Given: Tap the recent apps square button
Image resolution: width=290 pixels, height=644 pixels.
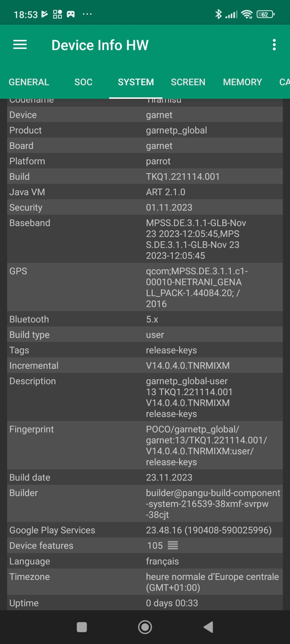Looking at the screenshot, I should [82, 627].
